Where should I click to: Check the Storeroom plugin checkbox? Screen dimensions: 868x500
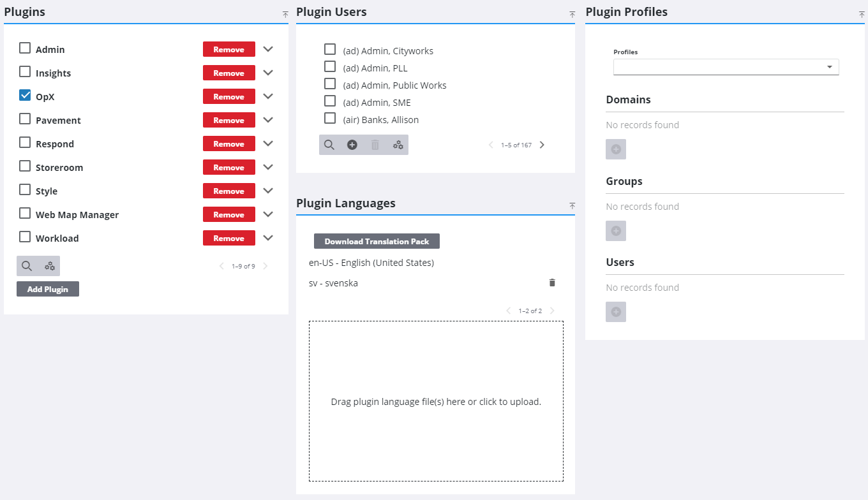pos(25,166)
